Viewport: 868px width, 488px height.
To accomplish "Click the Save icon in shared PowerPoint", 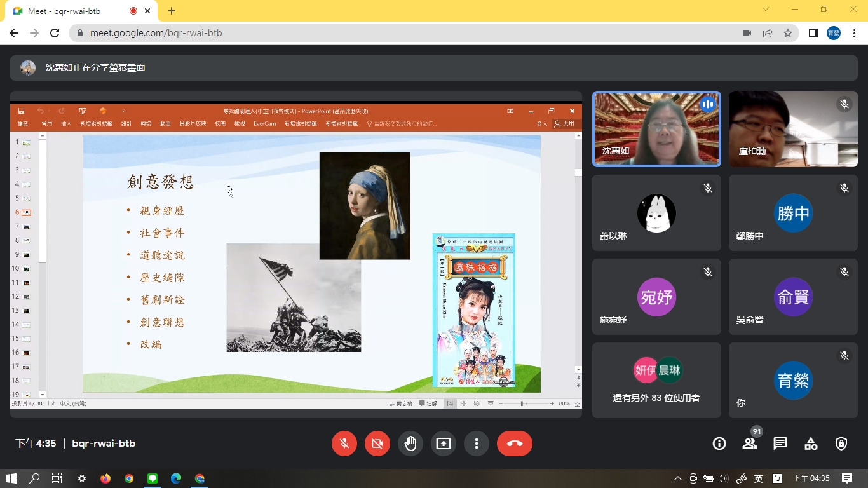I will click(21, 111).
